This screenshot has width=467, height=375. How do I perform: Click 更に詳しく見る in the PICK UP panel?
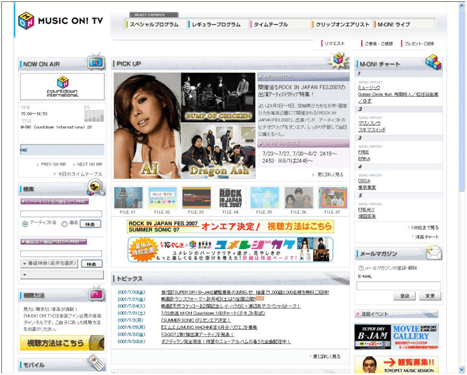[328, 174]
